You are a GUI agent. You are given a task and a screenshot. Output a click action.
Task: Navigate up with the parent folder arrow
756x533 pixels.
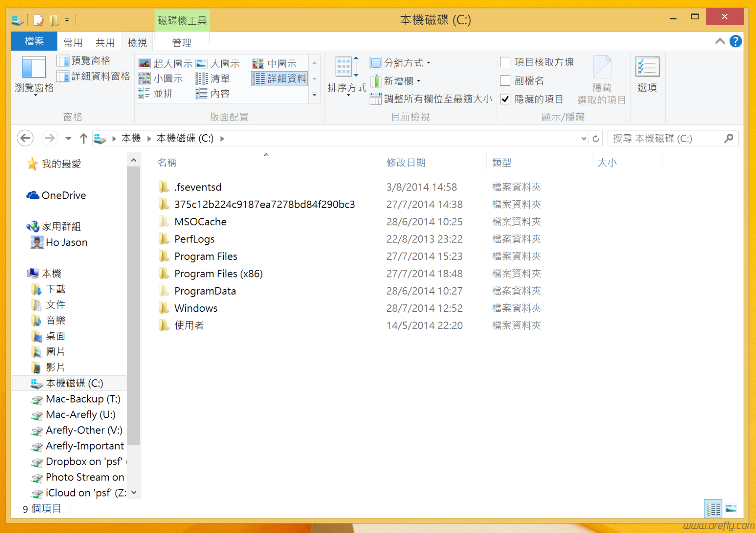pos(83,138)
